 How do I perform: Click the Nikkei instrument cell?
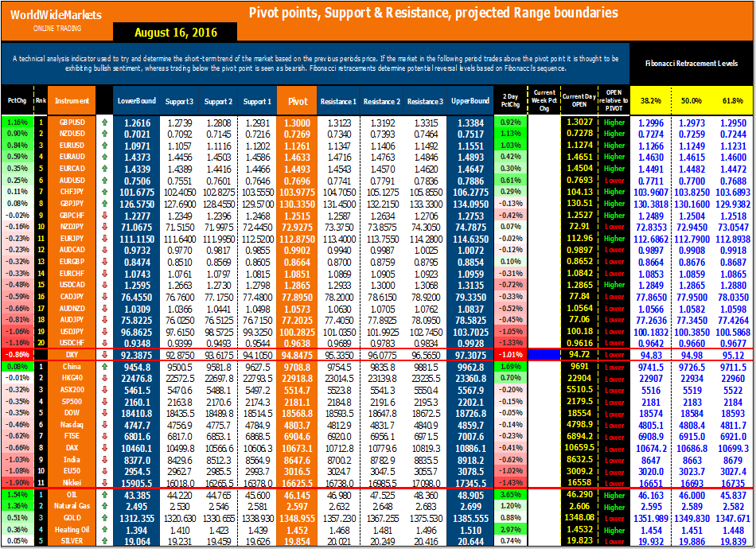click(x=72, y=482)
